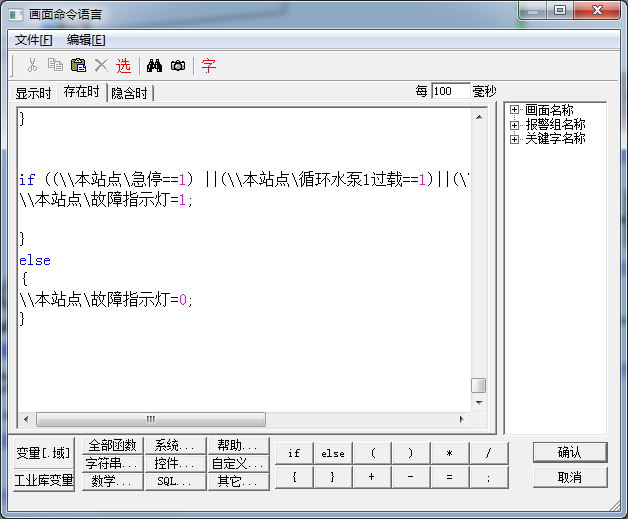Insert divide / operator button
This screenshot has width=628, height=519.
[x=489, y=453]
